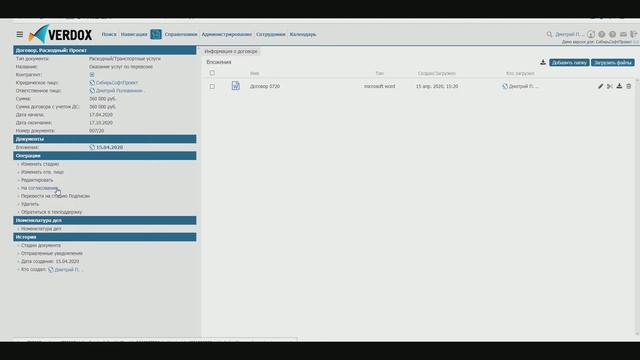Image resolution: width=640 pixels, height=360 pixels.
Task: Open the Календарь menu
Action: (x=303, y=34)
